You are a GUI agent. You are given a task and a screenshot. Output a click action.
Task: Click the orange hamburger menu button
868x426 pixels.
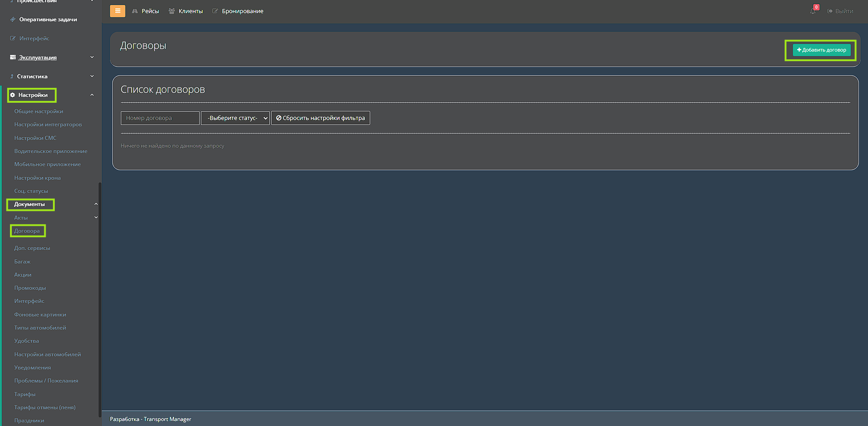tap(118, 11)
